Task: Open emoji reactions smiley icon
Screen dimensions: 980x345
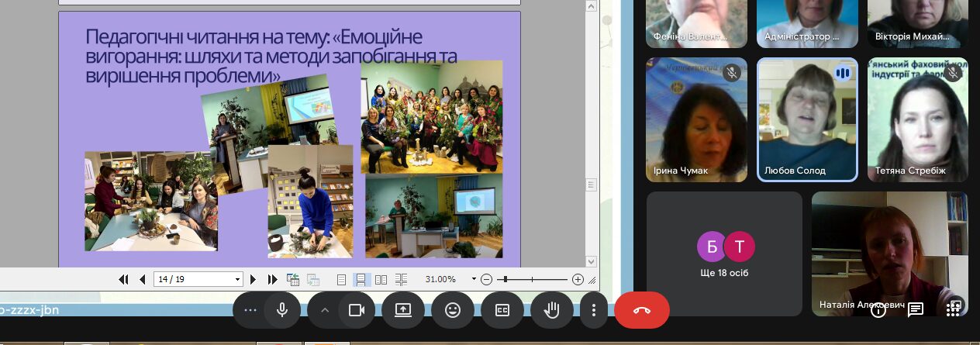Action: tap(453, 310)
